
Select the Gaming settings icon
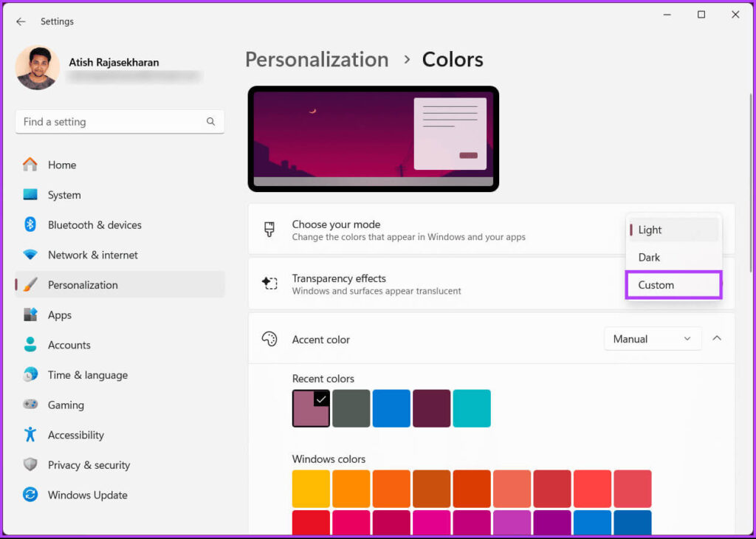[30, 405]
